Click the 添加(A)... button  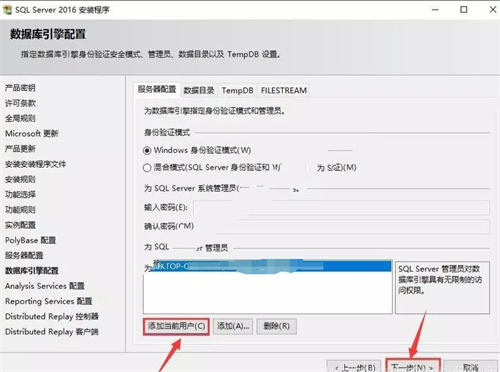coord(233,326)
